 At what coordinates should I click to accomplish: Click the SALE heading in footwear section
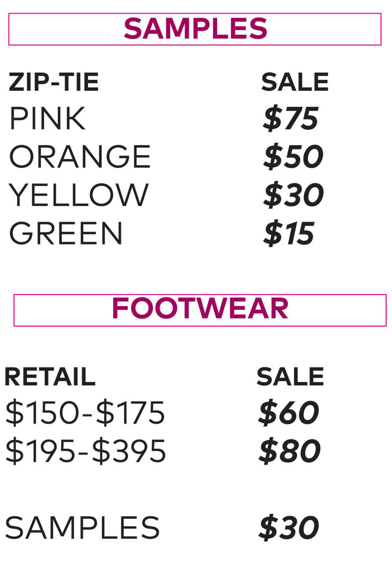[x=290, y=377]
